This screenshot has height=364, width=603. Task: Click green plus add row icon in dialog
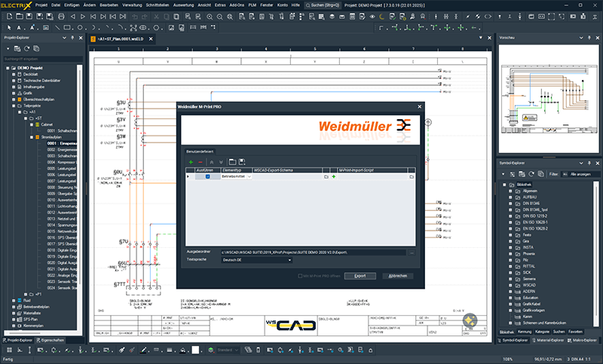(191, 162)
